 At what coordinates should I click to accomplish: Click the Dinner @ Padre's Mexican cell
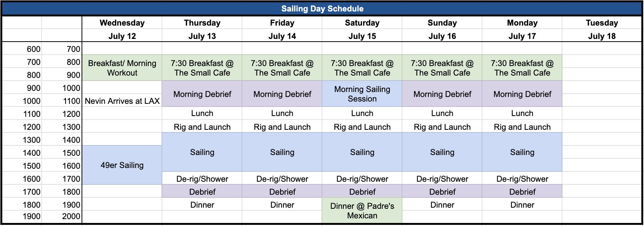pyautogui.click(x=362, y=211)
